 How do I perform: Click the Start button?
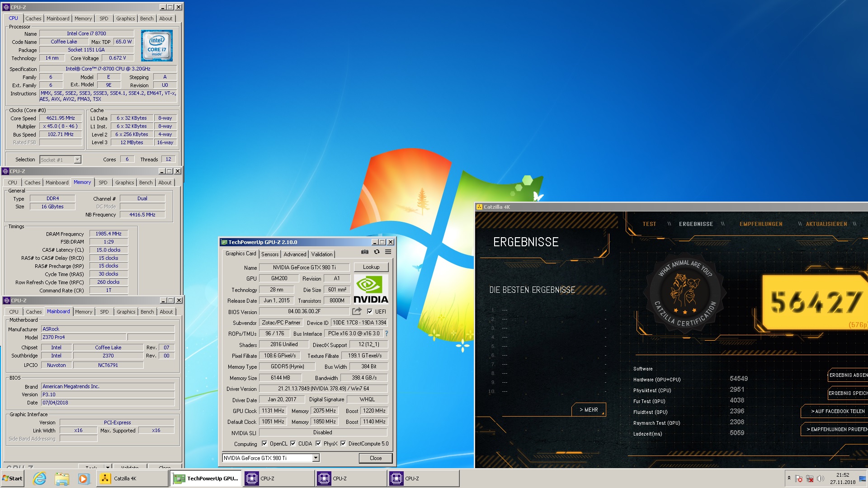pos(13,479)
